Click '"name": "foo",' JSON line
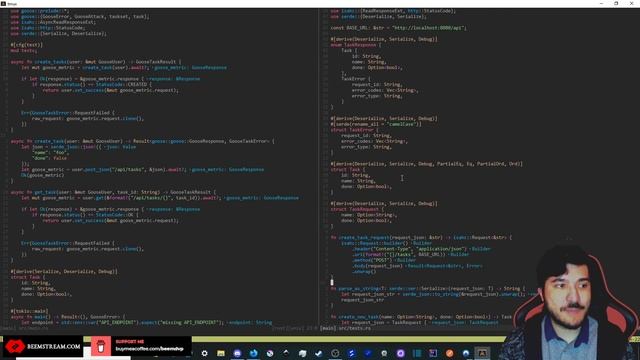Screen dimensions: 640x360 (51, 152)
